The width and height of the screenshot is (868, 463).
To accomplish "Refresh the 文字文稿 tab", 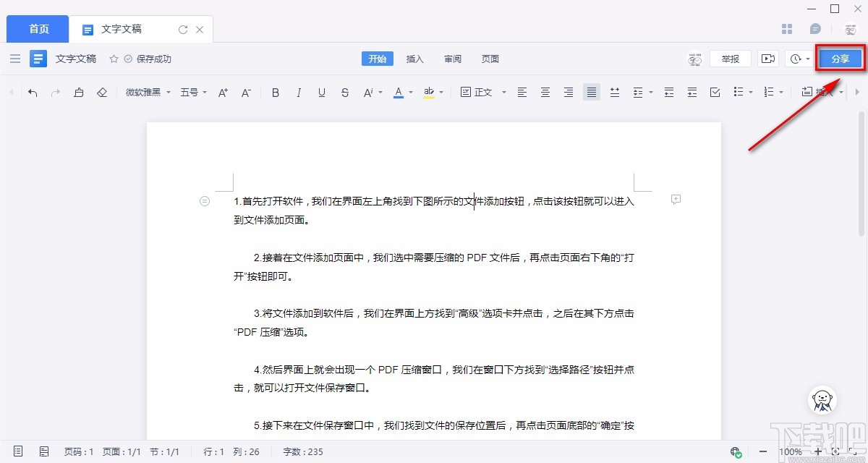I will point(183,30).
